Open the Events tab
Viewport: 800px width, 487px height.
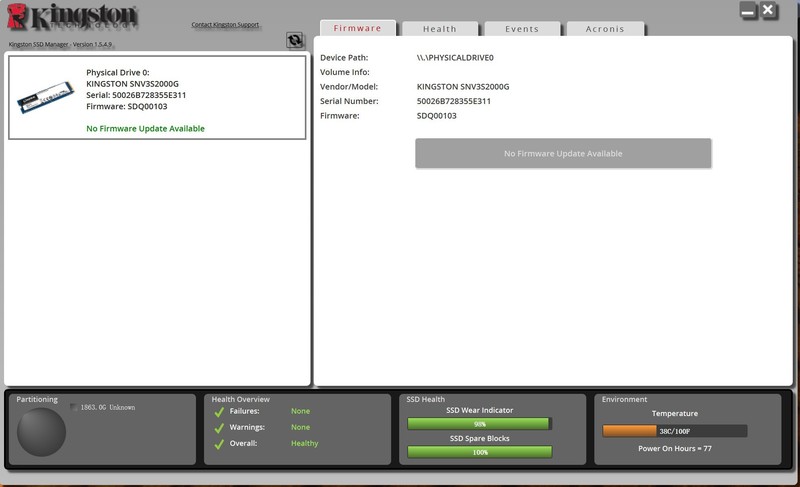tap(522, 29)
